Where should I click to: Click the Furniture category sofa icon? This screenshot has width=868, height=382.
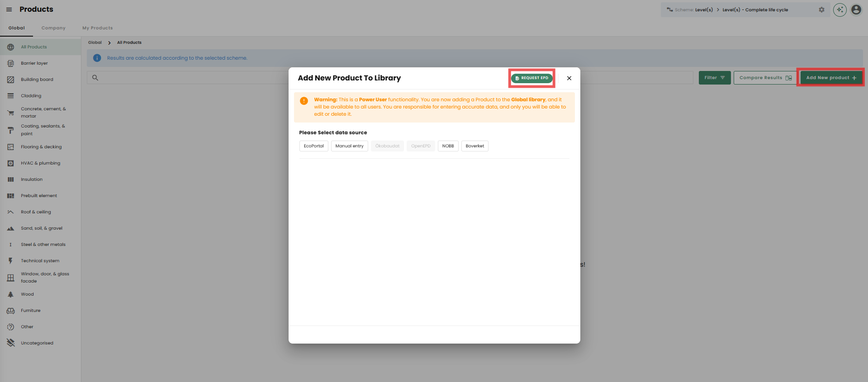[10, 311]
